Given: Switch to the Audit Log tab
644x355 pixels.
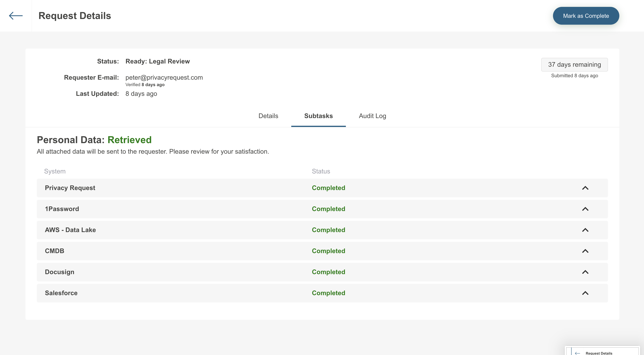Looking at the screenshot, I should click(372, 116).
